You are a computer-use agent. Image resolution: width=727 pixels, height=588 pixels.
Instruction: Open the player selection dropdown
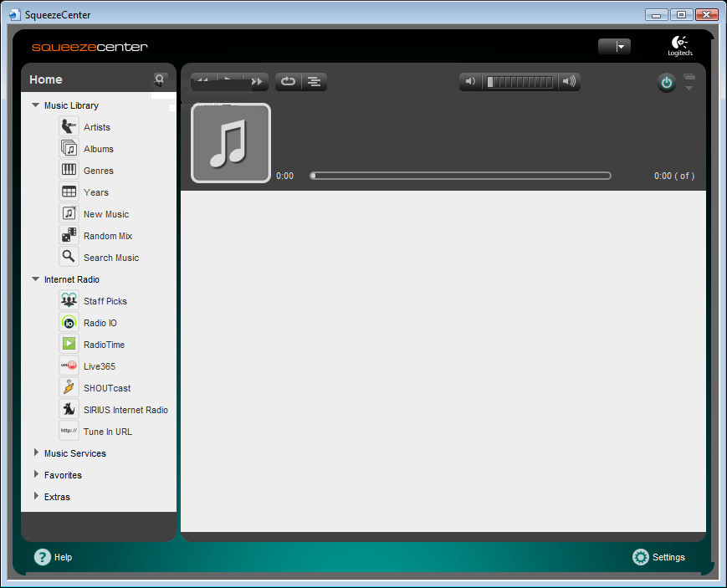point(614,46)
